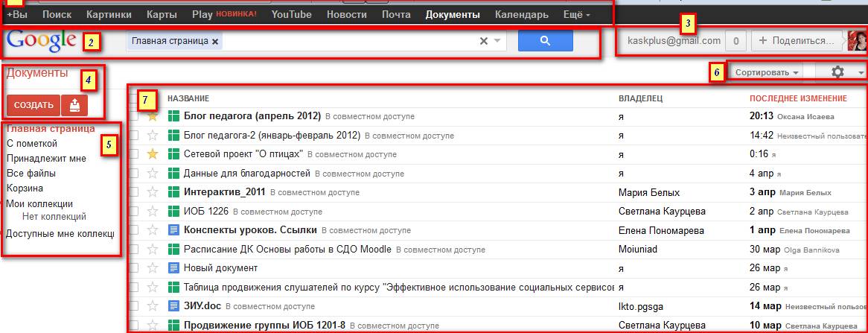Click document icon of Конспекты уроков. Ссылки
This screenshot has width=868, height=333.
click(173, 230)
